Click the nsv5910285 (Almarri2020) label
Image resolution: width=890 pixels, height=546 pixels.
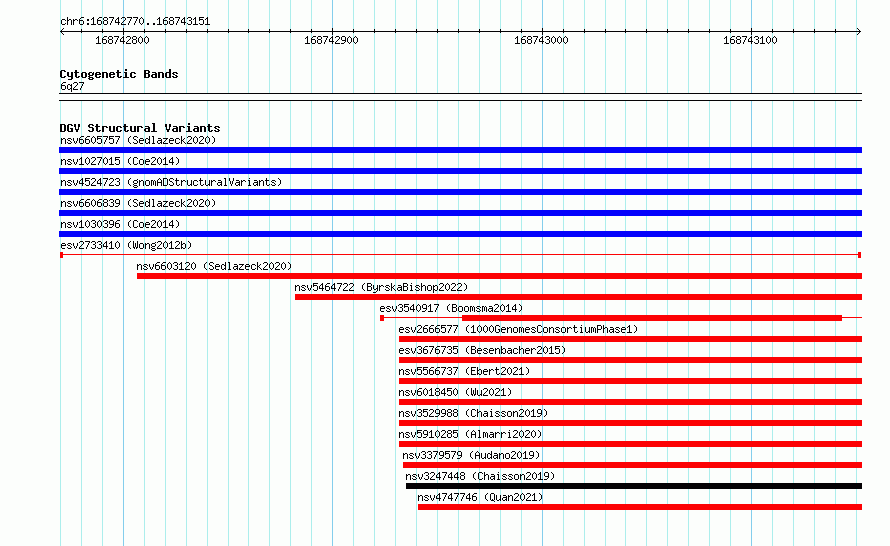471,434
